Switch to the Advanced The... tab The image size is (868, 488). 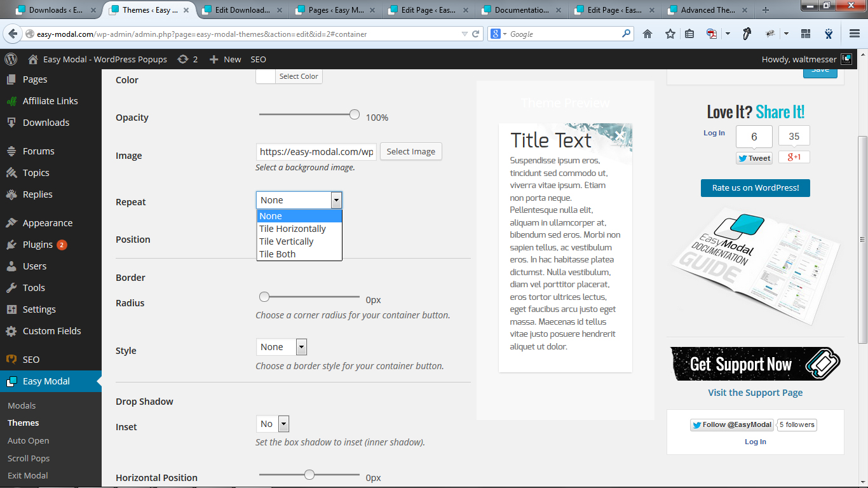(x=707, y=10)
